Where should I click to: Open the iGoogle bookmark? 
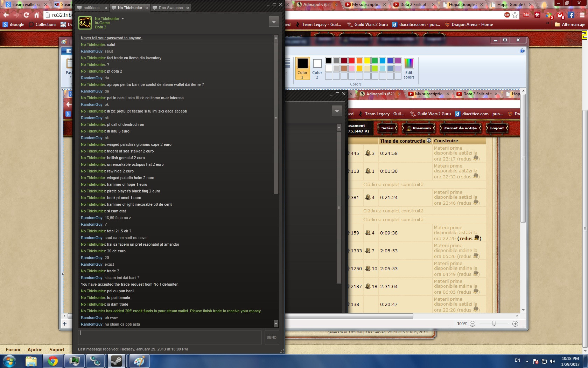[14, 25]
